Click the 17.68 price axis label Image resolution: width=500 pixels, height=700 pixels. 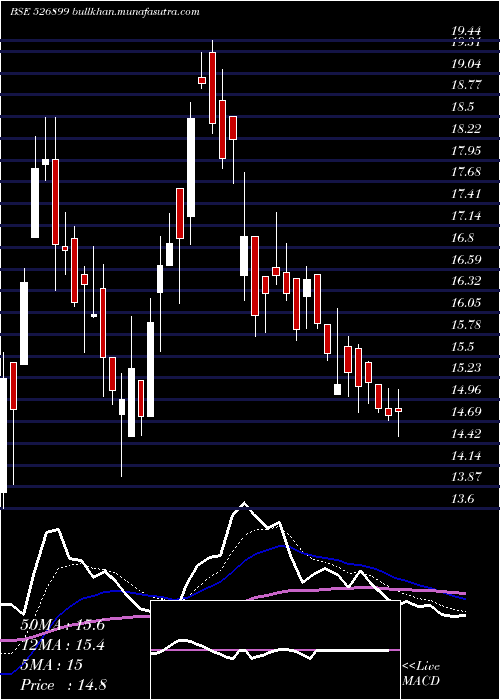pyautogui.click(x=466, y=172)
